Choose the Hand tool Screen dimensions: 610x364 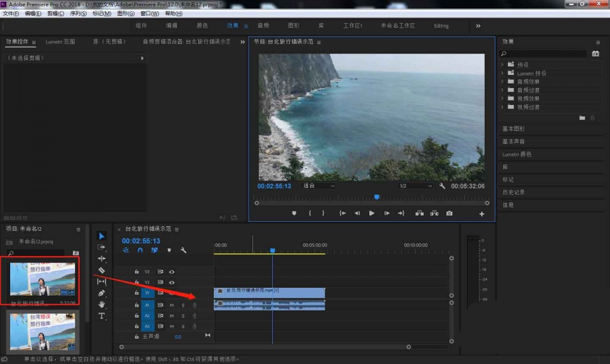[x=102, y=304]
